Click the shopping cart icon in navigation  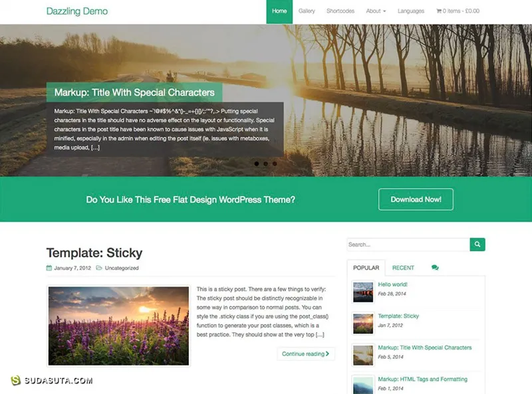(439, 11)
